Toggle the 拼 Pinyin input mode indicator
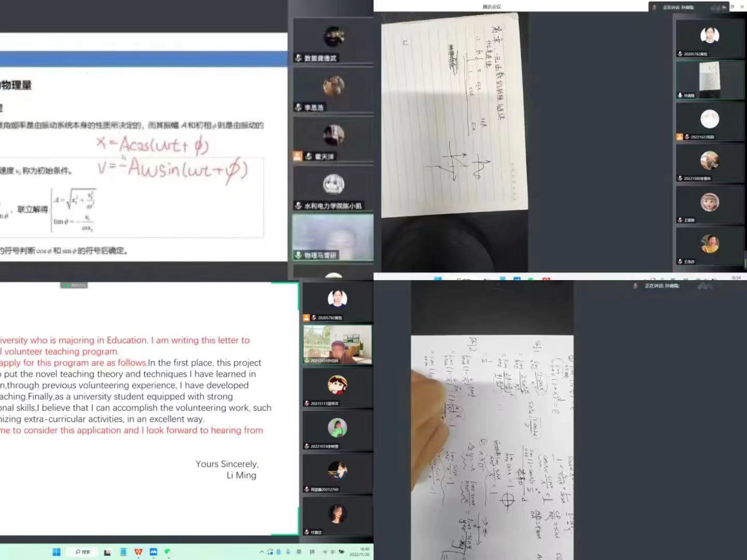Screen dimensions: 747x560 tap(312, 552)
